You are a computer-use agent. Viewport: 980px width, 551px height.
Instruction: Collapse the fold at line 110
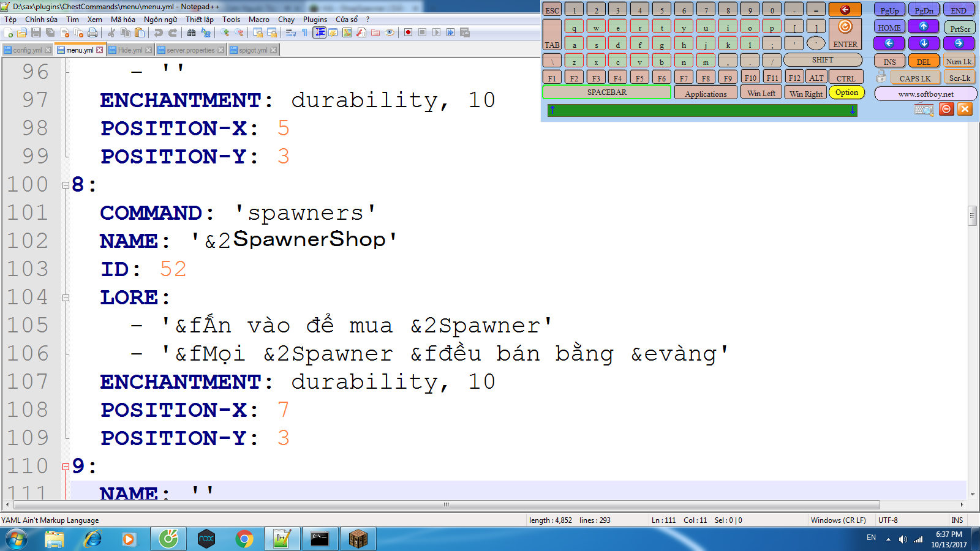click(66, 467)
